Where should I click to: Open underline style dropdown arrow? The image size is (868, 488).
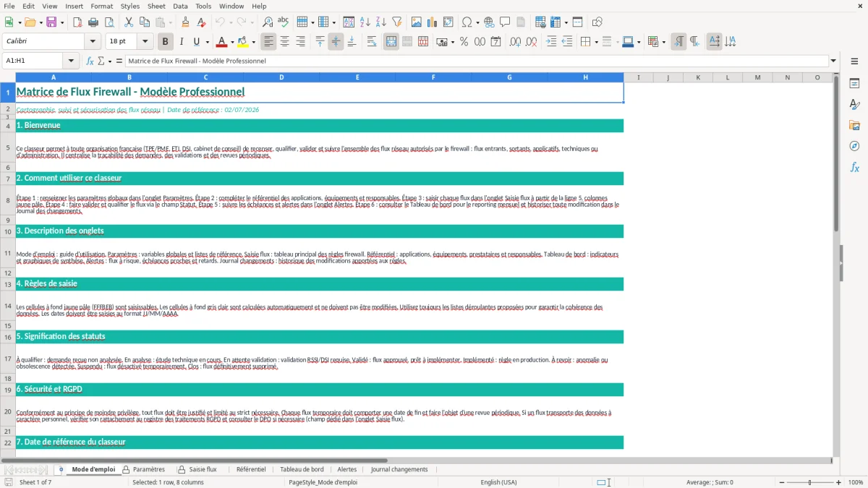(x=207, y=42)
